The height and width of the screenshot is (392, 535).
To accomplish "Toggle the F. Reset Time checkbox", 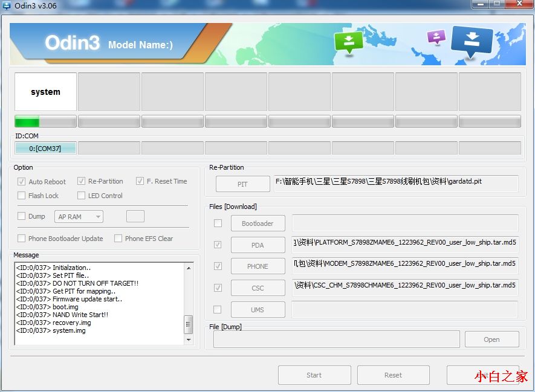I will 140,181.
